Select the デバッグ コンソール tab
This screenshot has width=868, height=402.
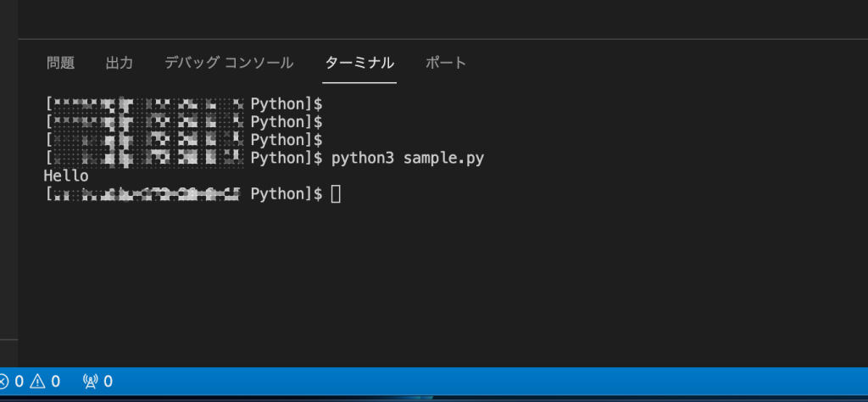pyautogui.click(x=229, y=63)
